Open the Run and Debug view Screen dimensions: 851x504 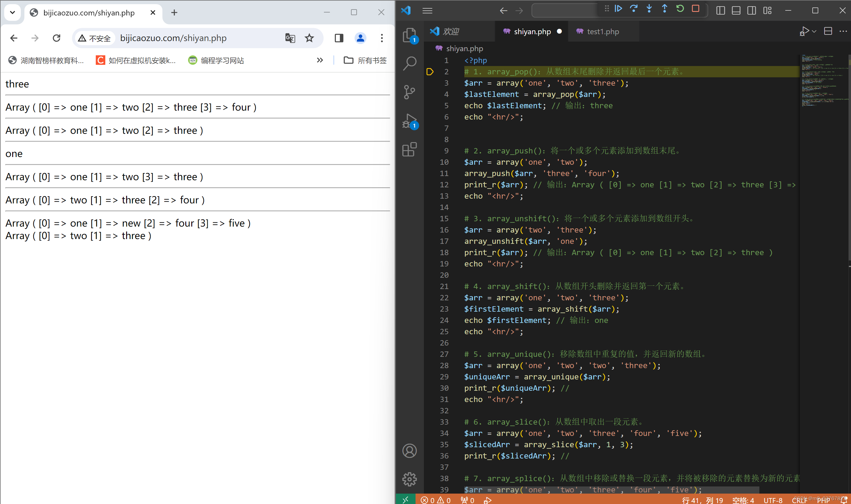click(x=409, y=121)
